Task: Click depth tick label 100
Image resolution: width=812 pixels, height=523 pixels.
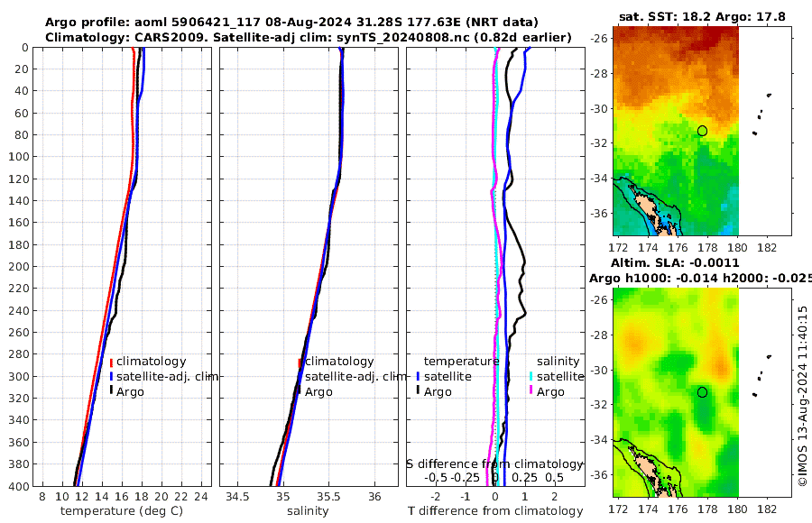Action: tap(19, 157)
